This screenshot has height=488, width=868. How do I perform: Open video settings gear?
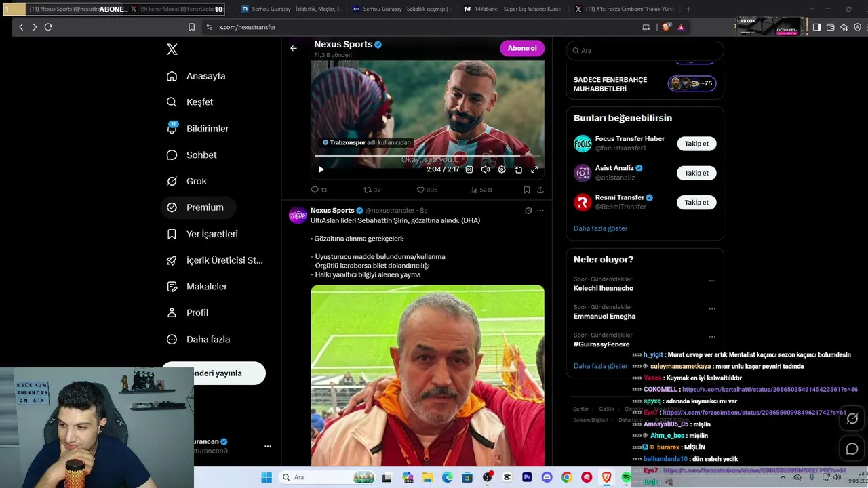point(502,169)
